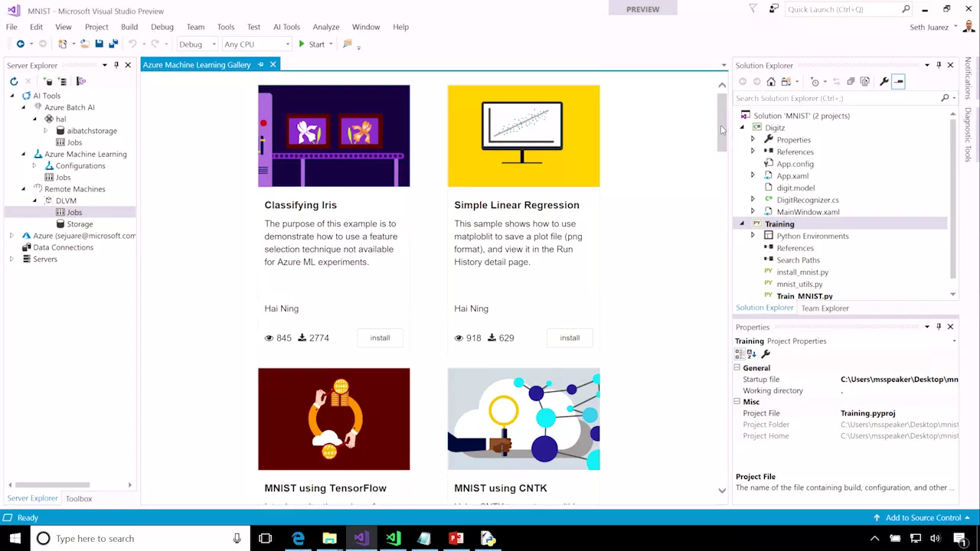Expand the Azure subscription node

[x=11, y=236]
